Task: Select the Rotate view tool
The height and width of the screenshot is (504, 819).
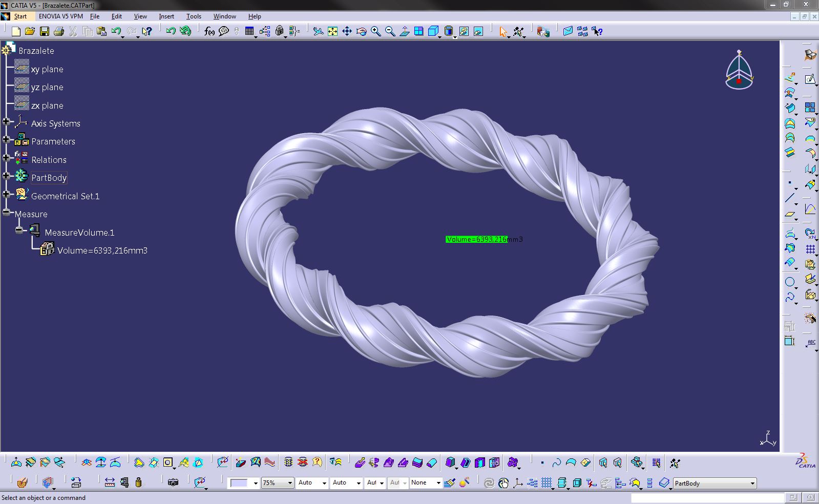Action: pos(362,32)
